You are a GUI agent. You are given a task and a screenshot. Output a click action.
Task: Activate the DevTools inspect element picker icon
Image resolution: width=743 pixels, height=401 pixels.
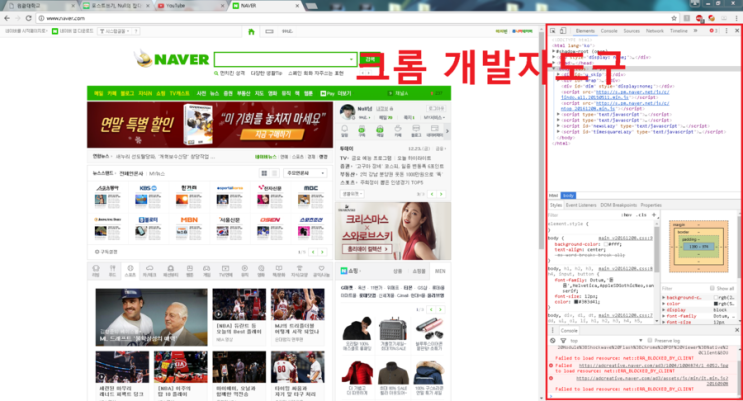tap(553, 31)
